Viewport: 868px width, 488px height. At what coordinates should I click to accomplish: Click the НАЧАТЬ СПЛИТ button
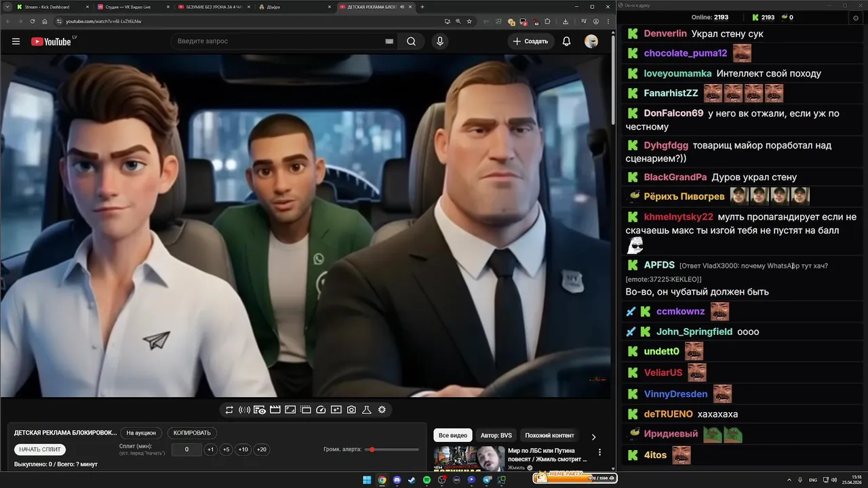40,449
